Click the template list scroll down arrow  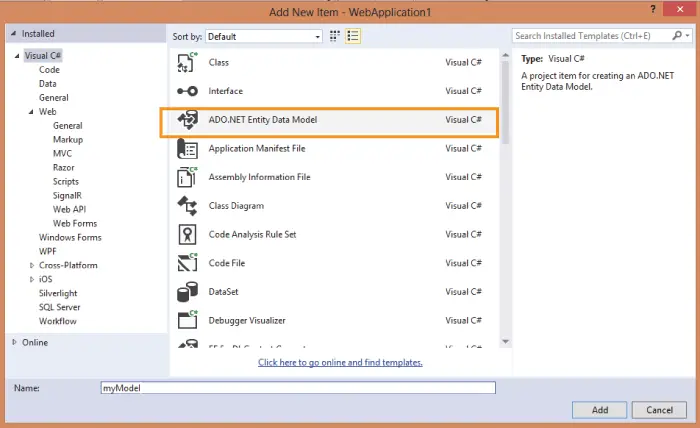tap(505, 341)
